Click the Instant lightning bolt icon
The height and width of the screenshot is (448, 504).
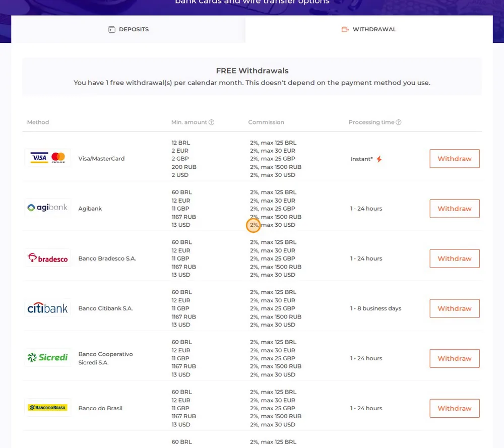coord(380,159)
